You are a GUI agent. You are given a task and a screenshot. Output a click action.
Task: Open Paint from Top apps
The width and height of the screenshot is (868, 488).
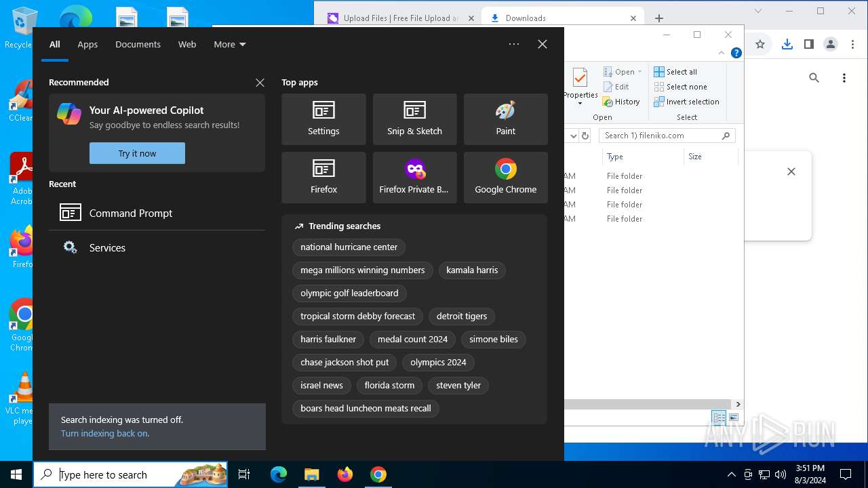(x=505, y=119)
